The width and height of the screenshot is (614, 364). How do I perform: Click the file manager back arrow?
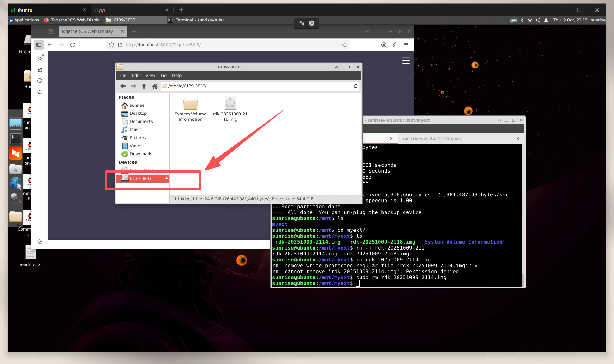[123, 86]
